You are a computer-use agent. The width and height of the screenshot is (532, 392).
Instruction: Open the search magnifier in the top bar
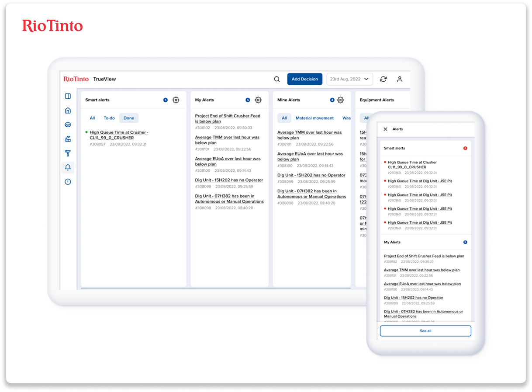[277, 79]
